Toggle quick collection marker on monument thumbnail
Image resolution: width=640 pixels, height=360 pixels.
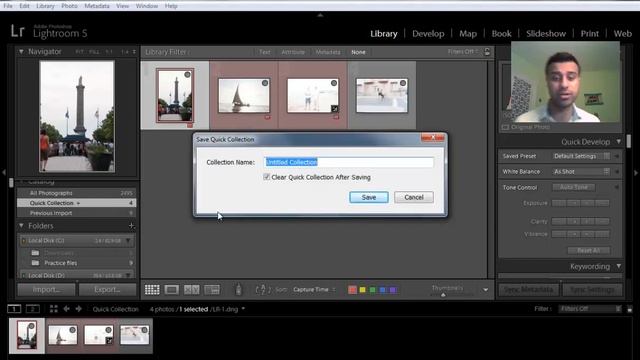(x=187, y=75)
